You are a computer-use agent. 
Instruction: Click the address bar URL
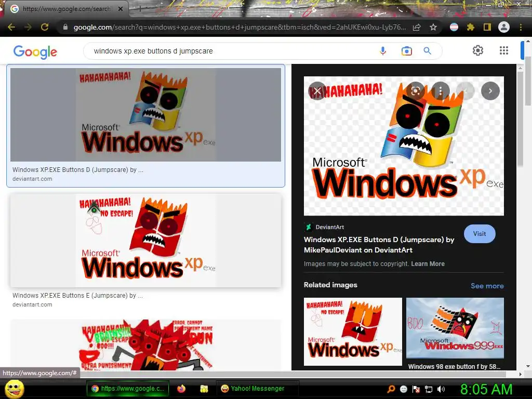(x=240, y=27)
